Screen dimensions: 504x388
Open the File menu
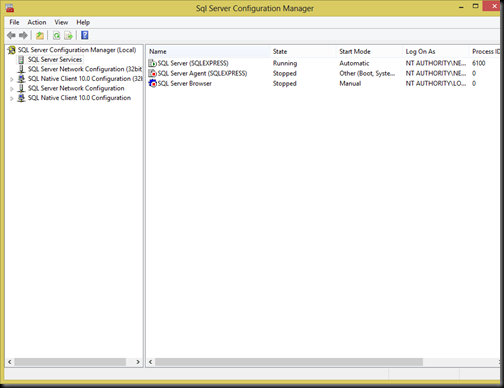click(14, 22)
